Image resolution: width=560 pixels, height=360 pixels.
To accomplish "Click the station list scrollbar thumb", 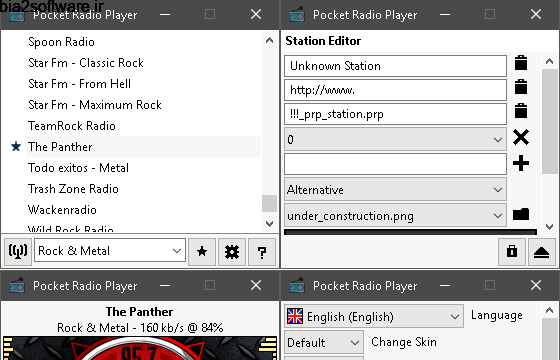I will [270, 203].
